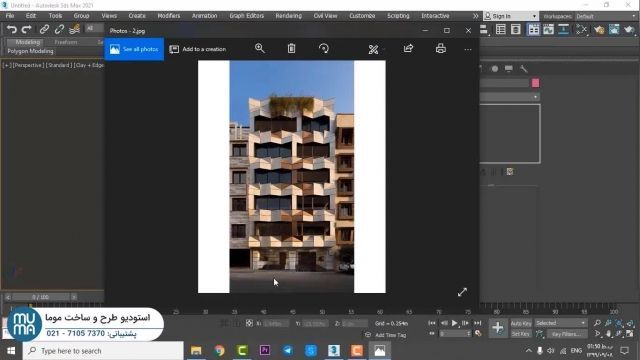Screen dimensions: 640x360
Task: Open the Modifiers menu
Action: point(169,16)
